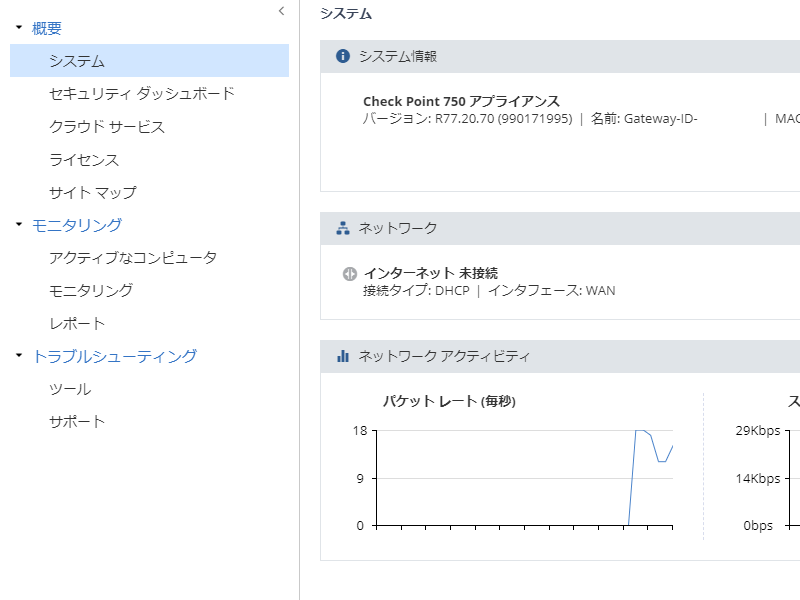Collapse the 概要 section arrow
Screen dimensions: 800x600
[x=19, y=28]
